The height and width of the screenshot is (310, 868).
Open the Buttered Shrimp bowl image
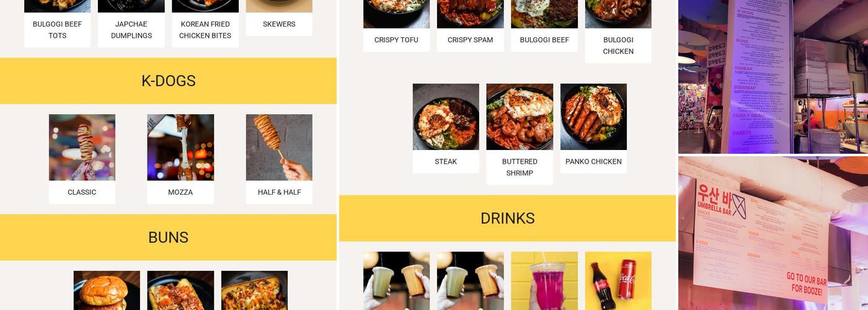[x=520, y=117]
